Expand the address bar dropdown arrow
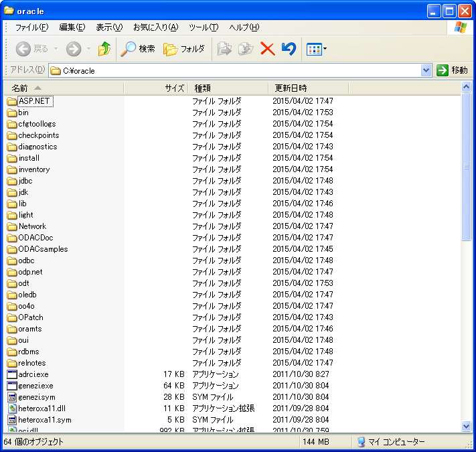The height and width of the screenshot is (452, 476). coord(426,70)
